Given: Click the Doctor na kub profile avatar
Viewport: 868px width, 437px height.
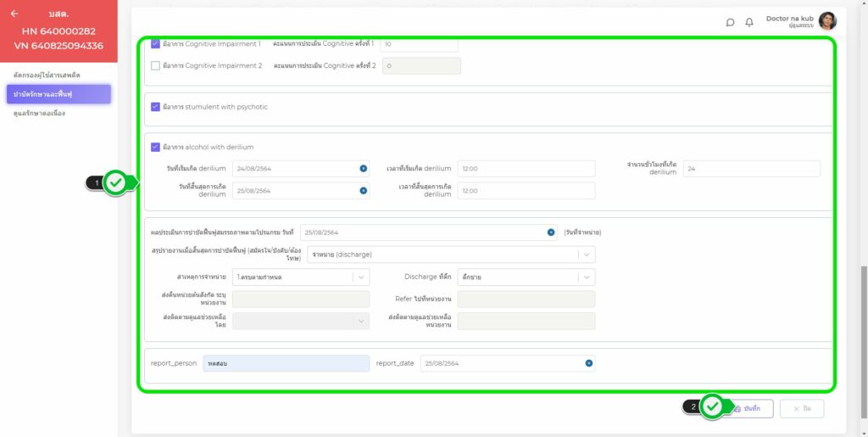Looking at the screenshot, I should [x=827, y=21].
